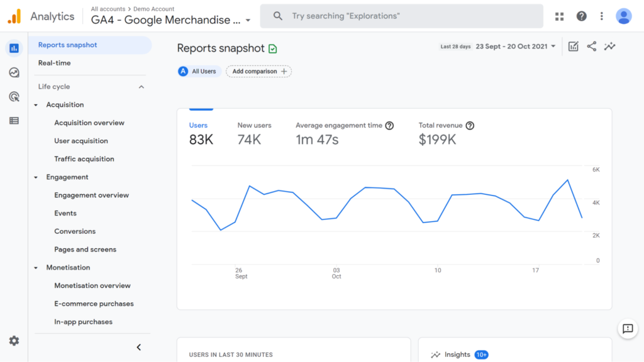Viewport: 644px width, 362px height.
Task: Open Real-time report
Action: pyautogui.click(x=54, y=63)
